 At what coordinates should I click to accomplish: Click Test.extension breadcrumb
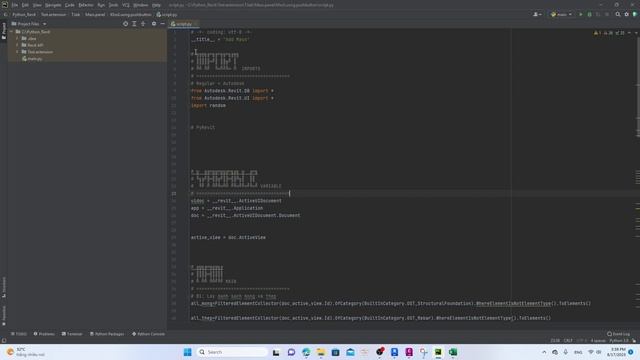pos(53,15)
